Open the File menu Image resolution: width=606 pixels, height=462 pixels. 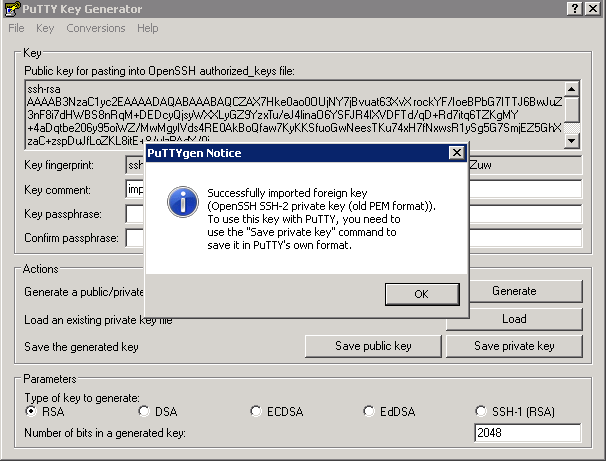point(16,28)
